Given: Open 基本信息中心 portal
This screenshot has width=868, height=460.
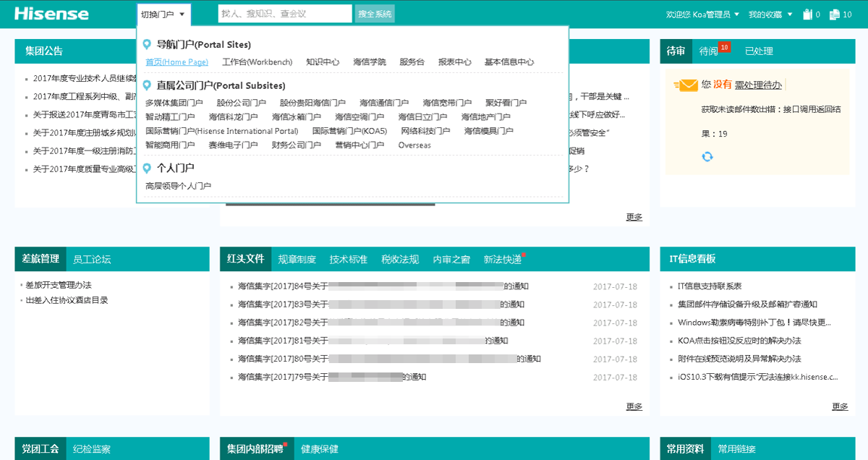Looking at the screenshot, I should pyautogui.click(x=509, y=62).
